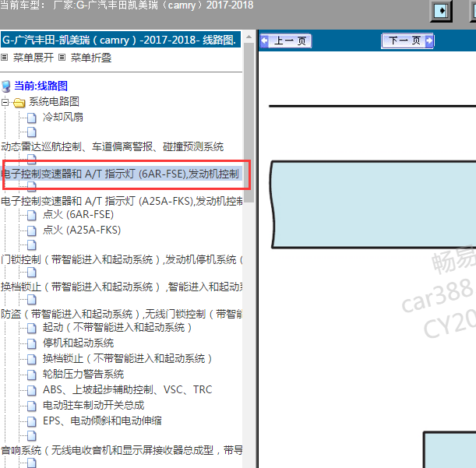Open 动态雷达巡航控制 diagram entry
This screenshot has width=476, height=468.
click(112, 146)
